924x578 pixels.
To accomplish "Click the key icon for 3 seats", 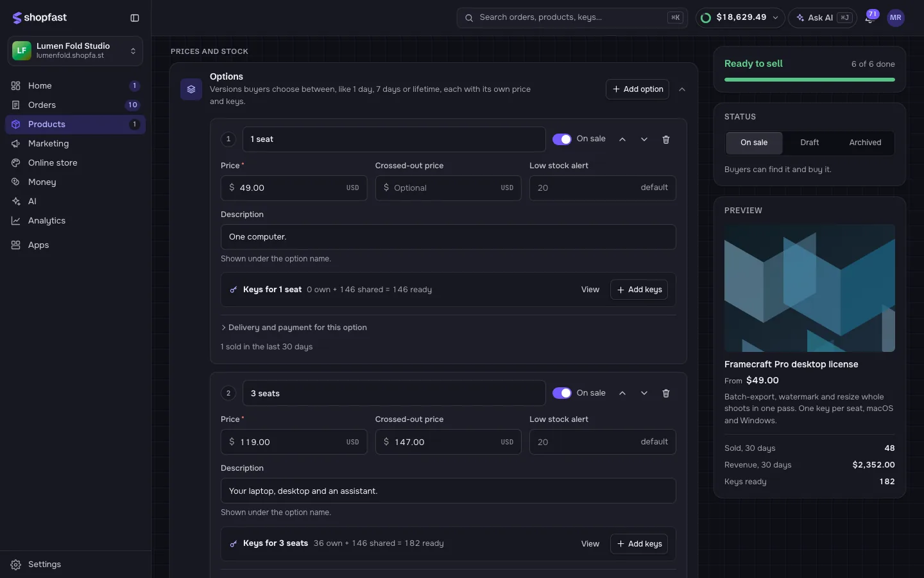I will [234, 544].
